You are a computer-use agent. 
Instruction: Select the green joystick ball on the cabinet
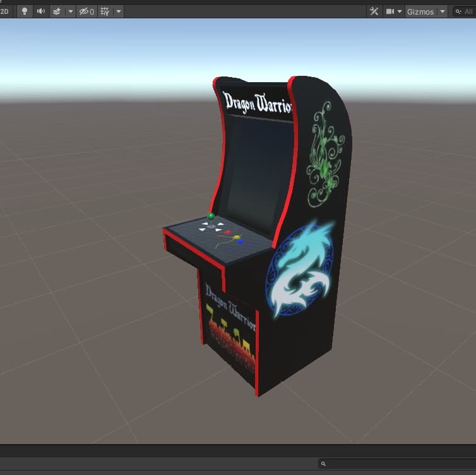coord(211,216)
